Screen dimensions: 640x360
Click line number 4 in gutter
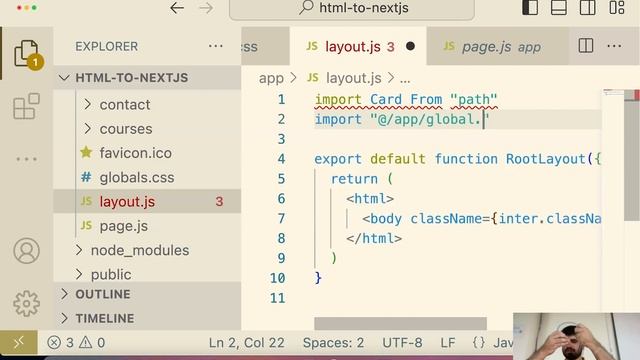click(281, 159)
